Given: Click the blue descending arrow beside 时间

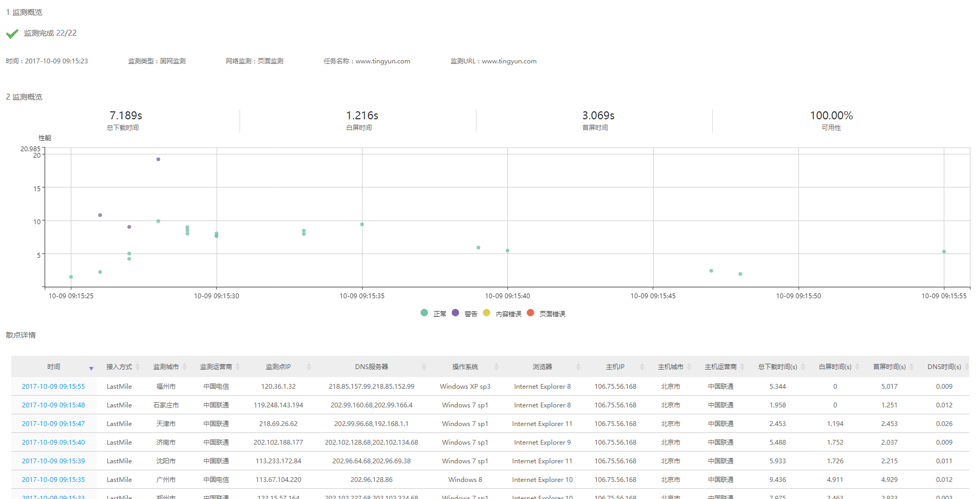Looking at the screenshot, I should coord(91,369).
